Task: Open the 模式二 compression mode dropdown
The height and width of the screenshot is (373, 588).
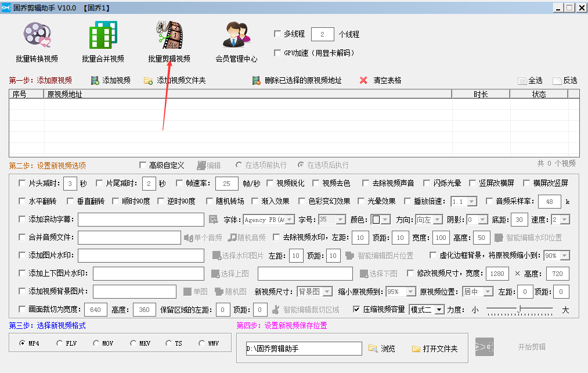Action: (439, 310)
